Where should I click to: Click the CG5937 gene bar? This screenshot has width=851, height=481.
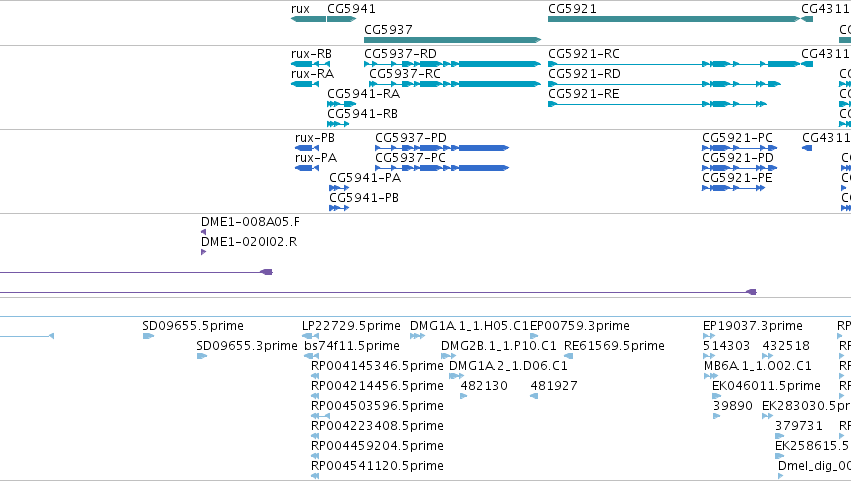click(x=453, y=40)
